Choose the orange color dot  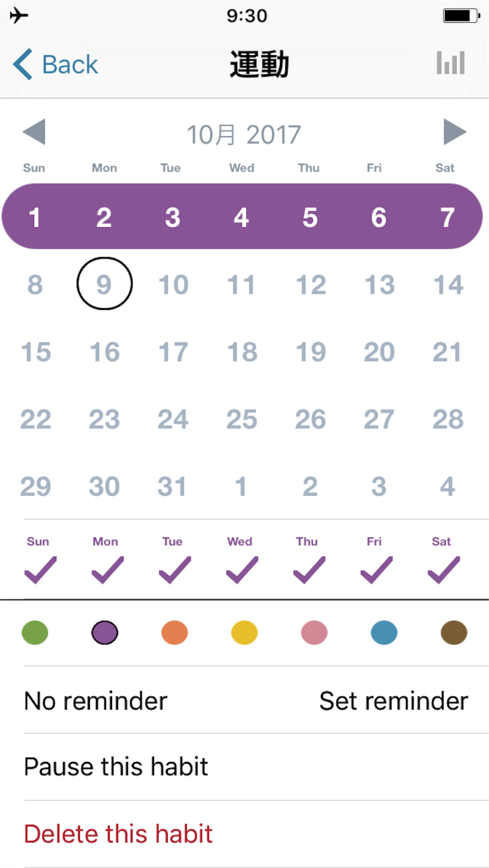(174, 632)
